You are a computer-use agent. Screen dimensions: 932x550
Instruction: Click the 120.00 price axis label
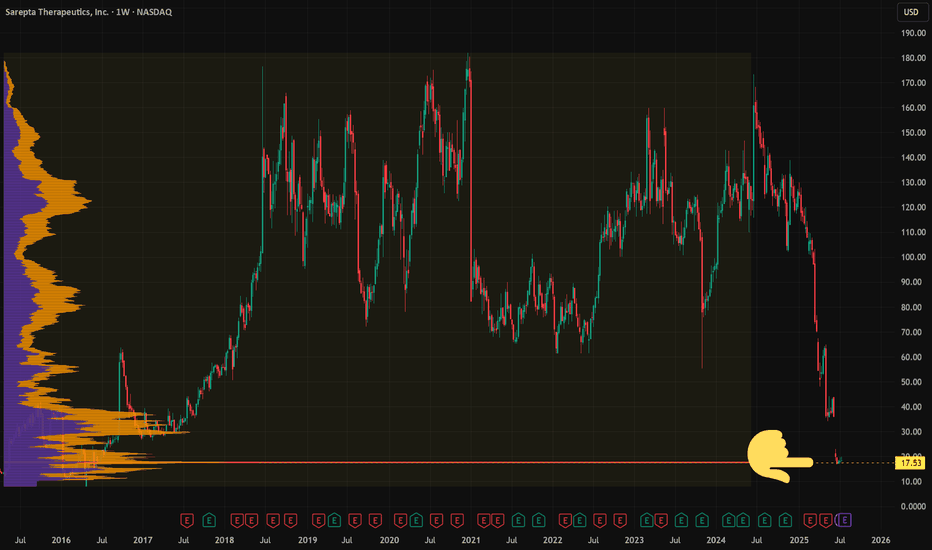913,208
